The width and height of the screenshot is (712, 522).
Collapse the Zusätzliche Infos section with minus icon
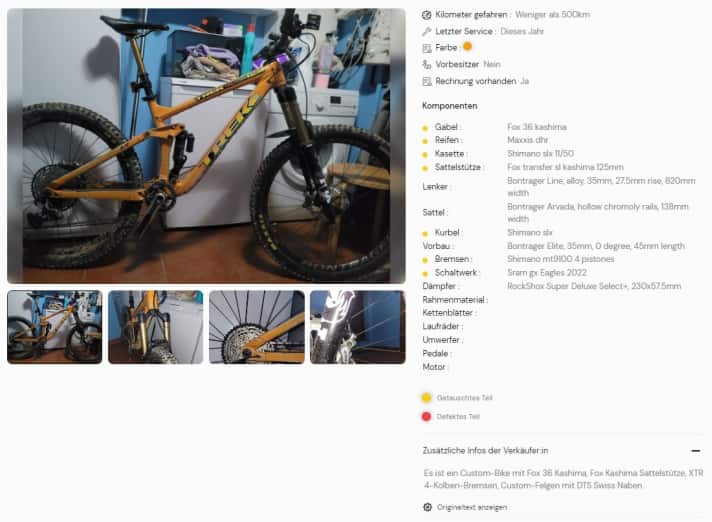[x=695, y=451]
